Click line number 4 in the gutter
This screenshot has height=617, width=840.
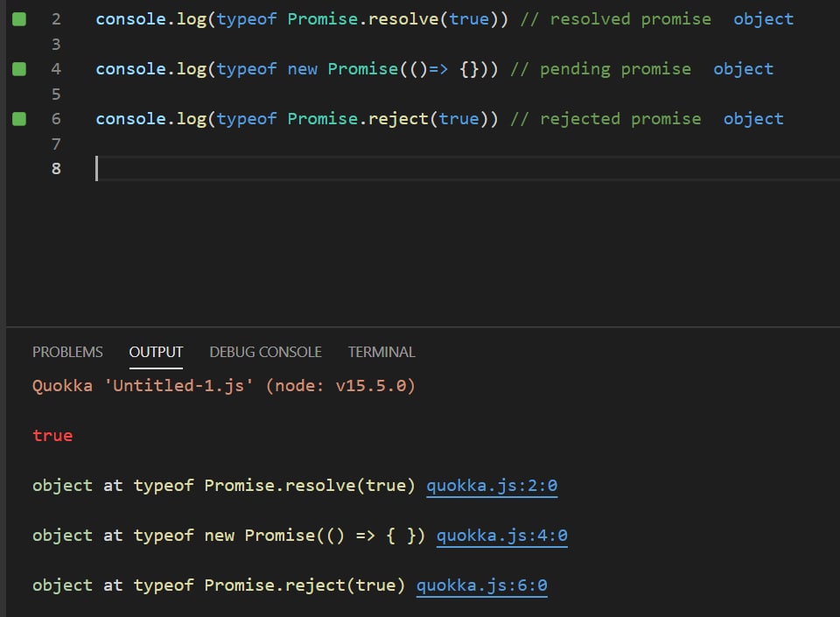tap(56, 69)
